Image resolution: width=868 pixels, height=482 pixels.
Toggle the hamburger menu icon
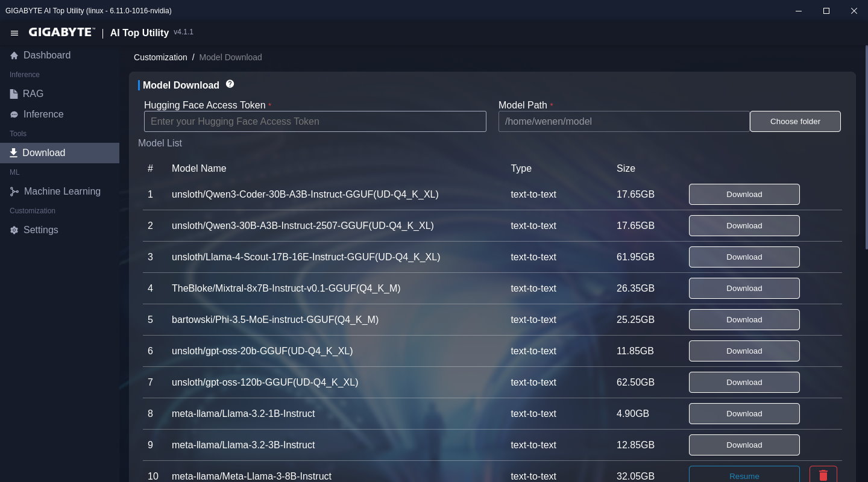[x=14, y=33]
